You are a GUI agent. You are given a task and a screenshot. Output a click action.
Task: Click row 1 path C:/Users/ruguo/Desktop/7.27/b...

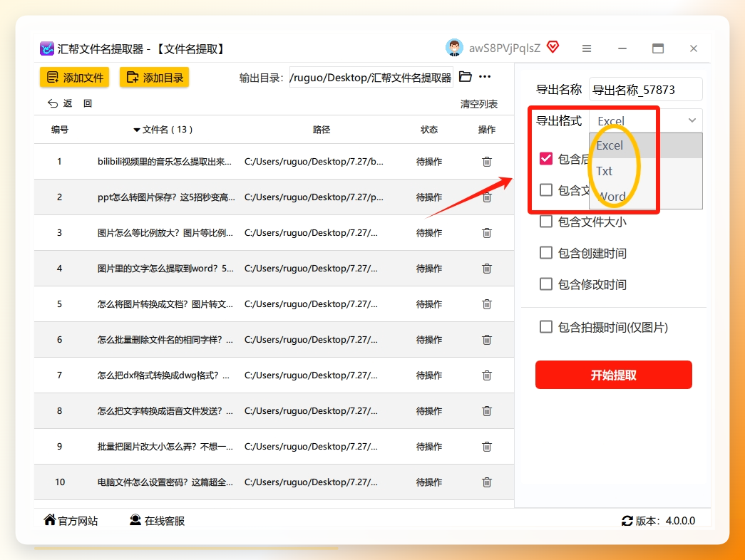click(314, 162)
